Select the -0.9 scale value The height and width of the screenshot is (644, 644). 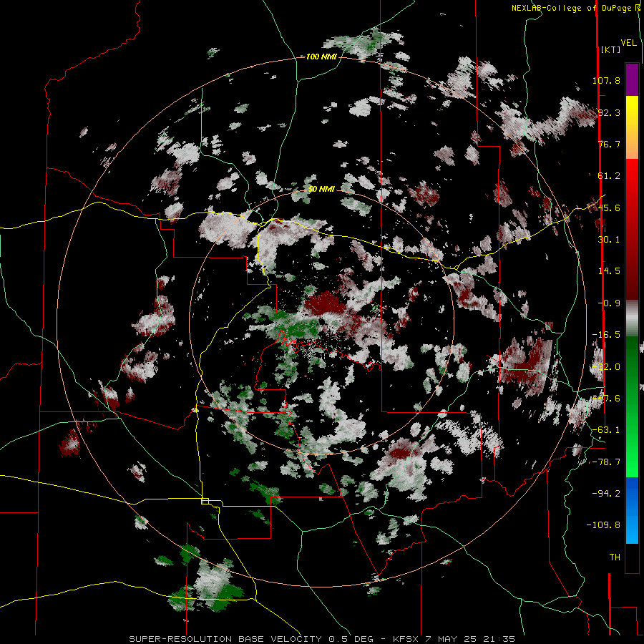(609, 303)
